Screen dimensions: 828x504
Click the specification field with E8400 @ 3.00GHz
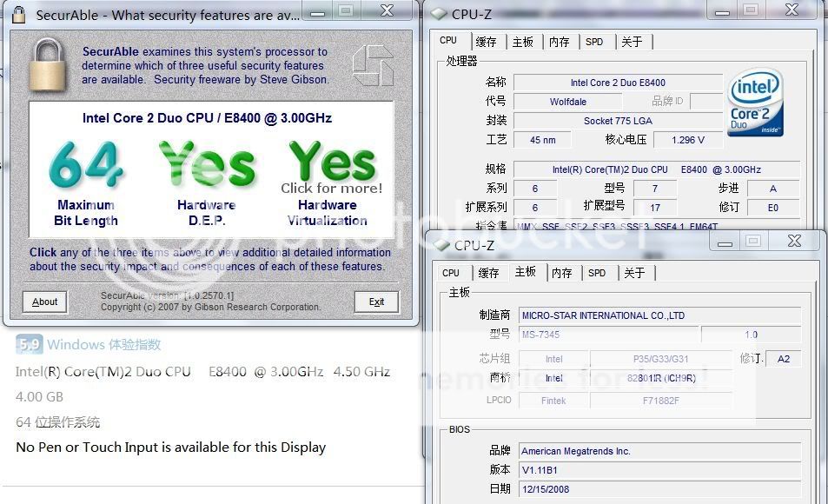pos(656,169)
